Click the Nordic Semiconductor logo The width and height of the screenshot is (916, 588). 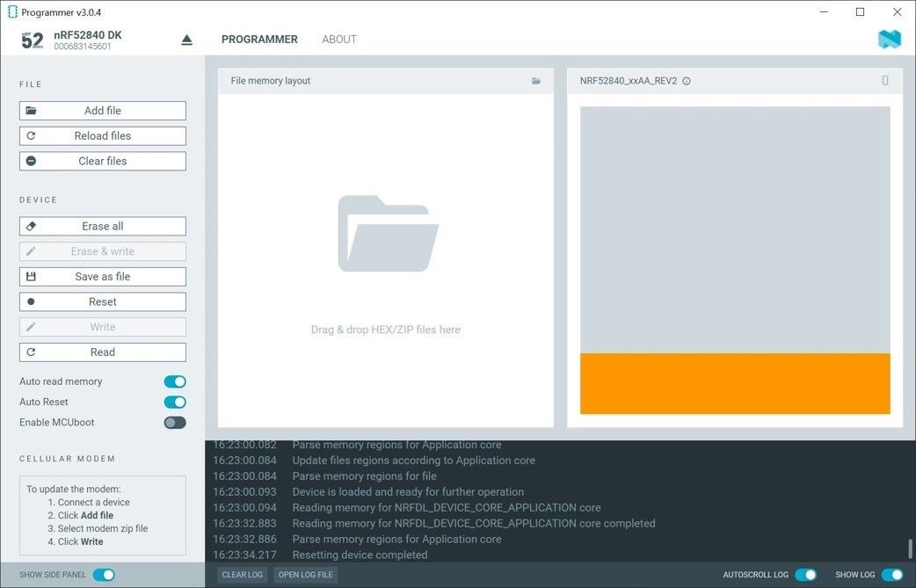coord(889,39)
